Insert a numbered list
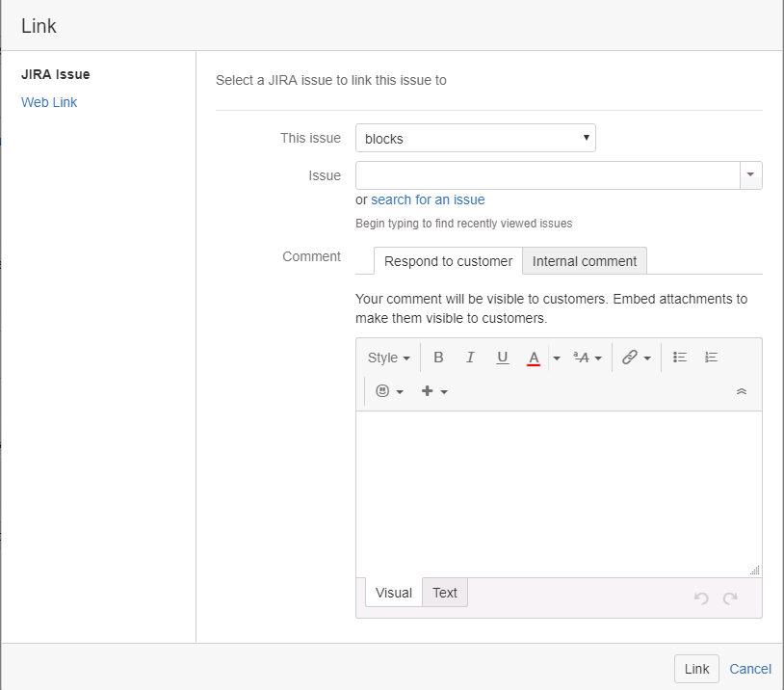Viewport: 784px width, 690px height. coord(711,358)
